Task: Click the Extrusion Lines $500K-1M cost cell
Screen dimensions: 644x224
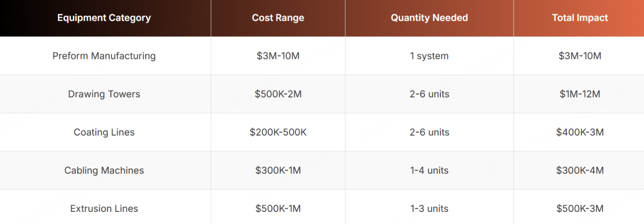Action: tap(278, 208)
